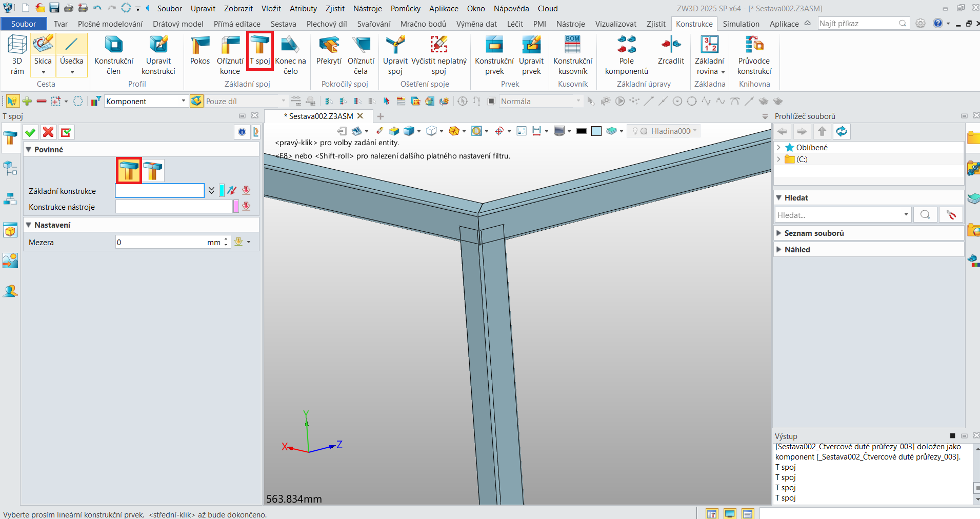Image resolution: width=980 pixels, height=519 pixels.
Task: Click the search magnifier button in Hledat
Action: [x=925, y=215]
